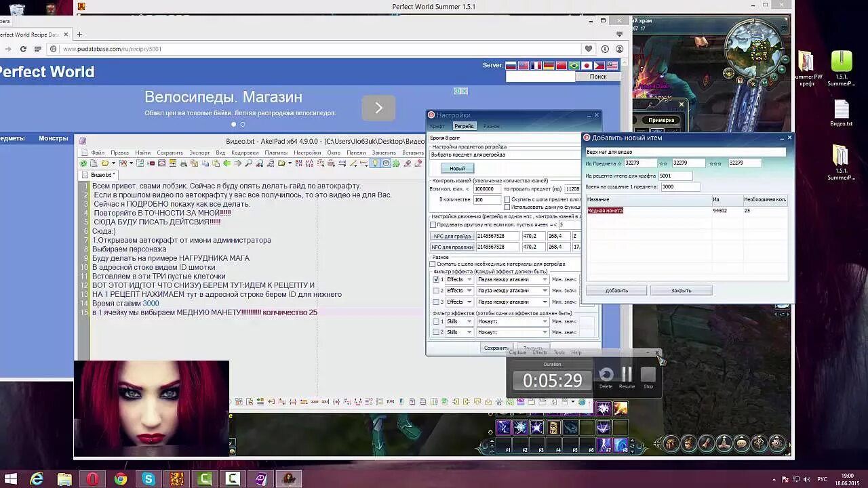Open 'Пауза между атаками' dropdown in row 2
Image resolution: width=868 pixels, height=488 pixels.
[x=512, y=291]
